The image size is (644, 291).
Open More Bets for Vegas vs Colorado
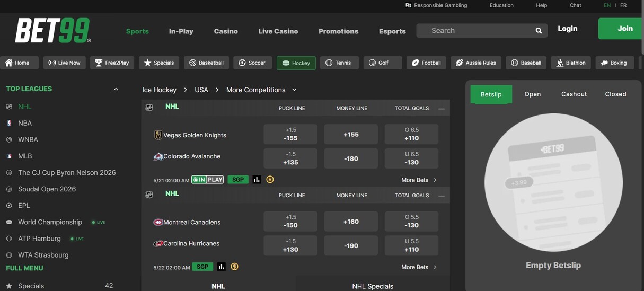(x=419, y=180)
